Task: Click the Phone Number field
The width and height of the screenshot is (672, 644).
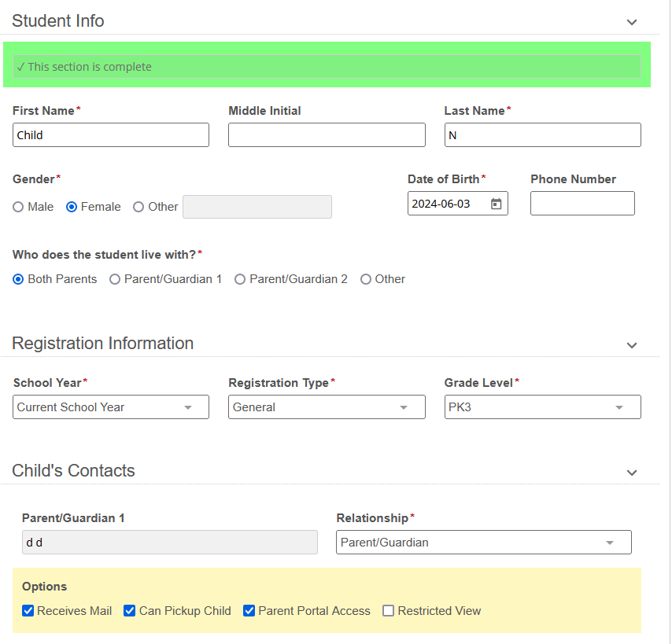Action: tap(582, 204)
